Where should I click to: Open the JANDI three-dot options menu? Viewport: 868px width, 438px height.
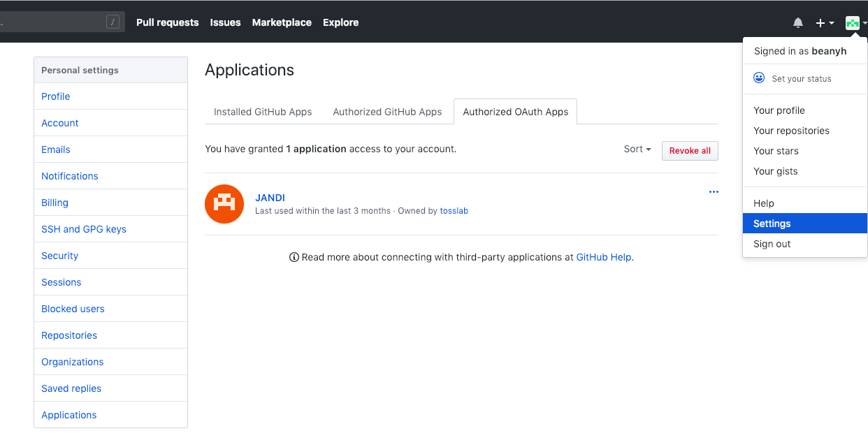click(714, 192)
